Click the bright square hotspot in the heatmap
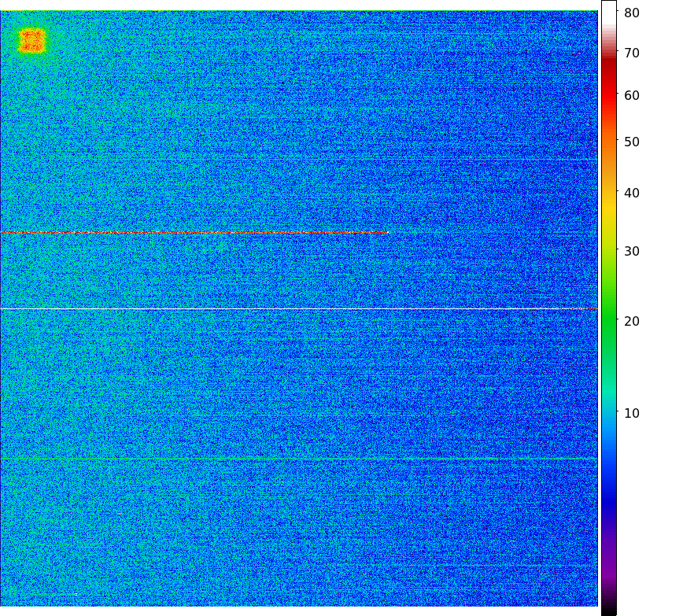The image size is (683, 616). pos(32,40)
